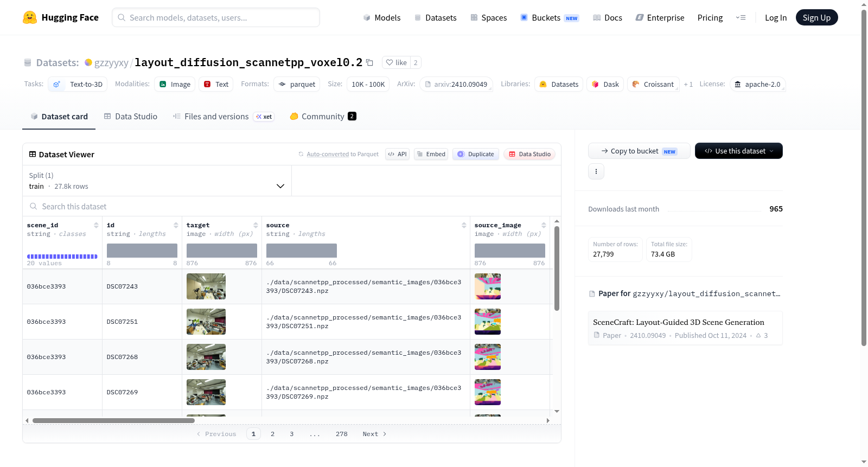
Task: Click the xet storage badge
Action: click(264, 117)
